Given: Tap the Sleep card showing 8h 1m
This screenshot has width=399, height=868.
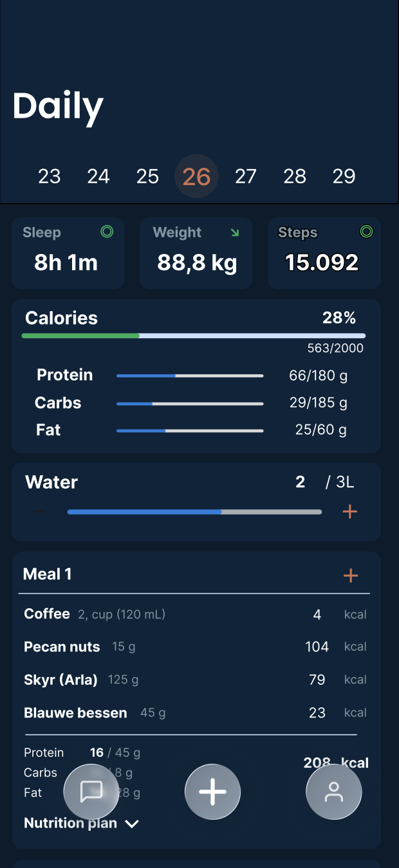Looking at the screenshot, I should pos(68,253).
